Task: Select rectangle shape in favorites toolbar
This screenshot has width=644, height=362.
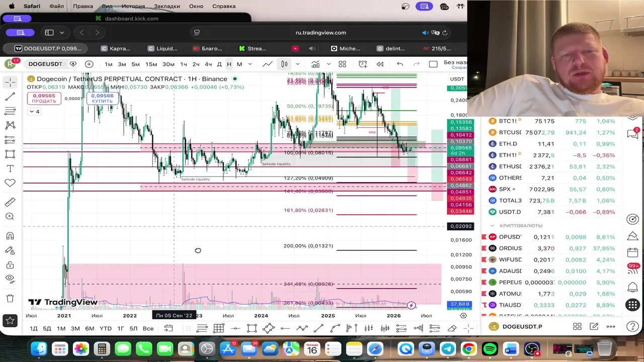Action: (252, 328)
